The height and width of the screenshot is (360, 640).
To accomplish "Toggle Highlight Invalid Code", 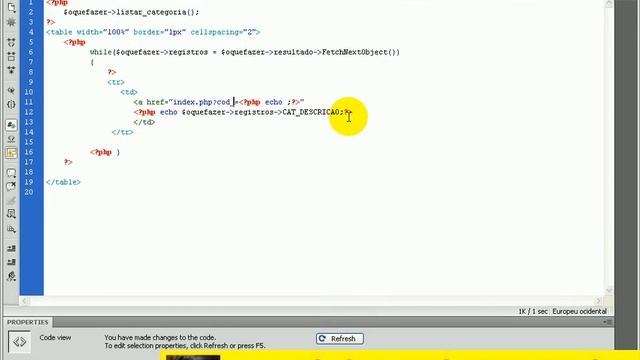I will (11, 139).
